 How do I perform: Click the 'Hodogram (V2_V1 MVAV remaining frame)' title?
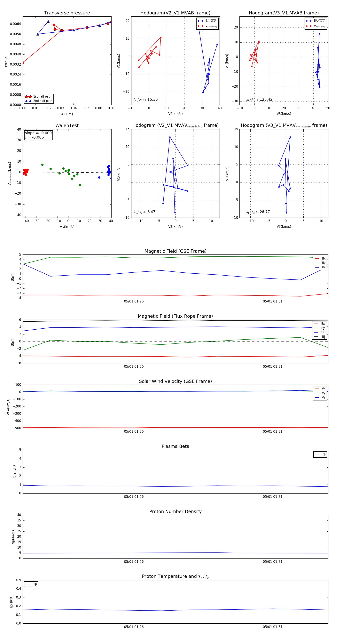(x=175, y=125)
